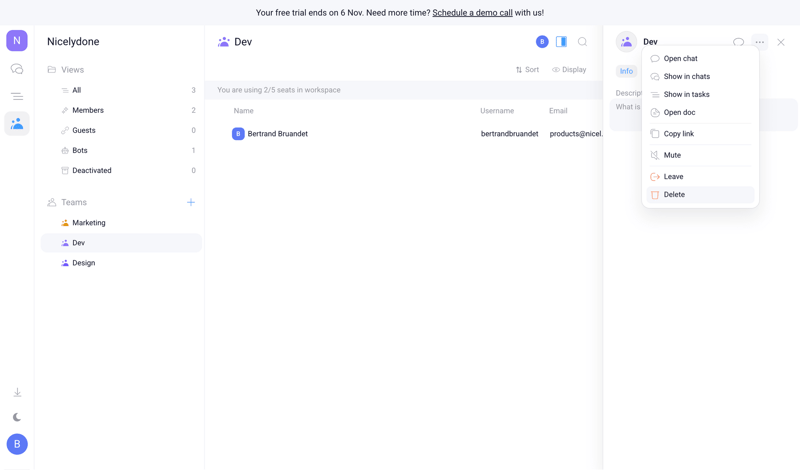800x470 pixels.
Task: Choose Mute in the context menu
Action: coord(672,155)
